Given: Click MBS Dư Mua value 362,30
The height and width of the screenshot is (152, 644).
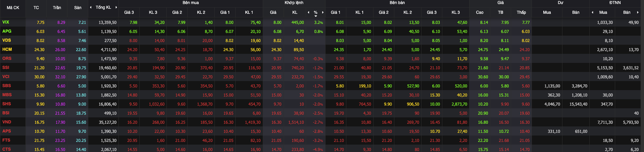Looking at the screenshot, I should pos(554,95).
